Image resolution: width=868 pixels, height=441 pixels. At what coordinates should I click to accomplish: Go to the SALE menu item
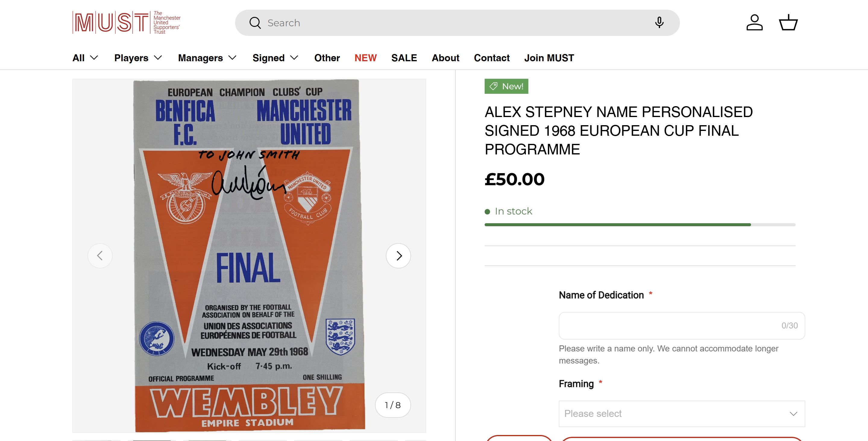(x=404, y=58)
